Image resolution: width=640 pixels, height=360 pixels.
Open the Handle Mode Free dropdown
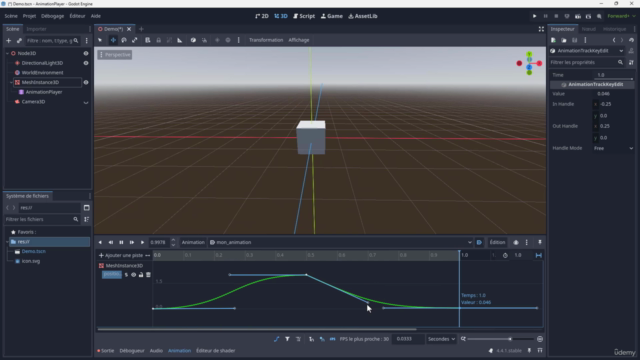click(613, 148)
